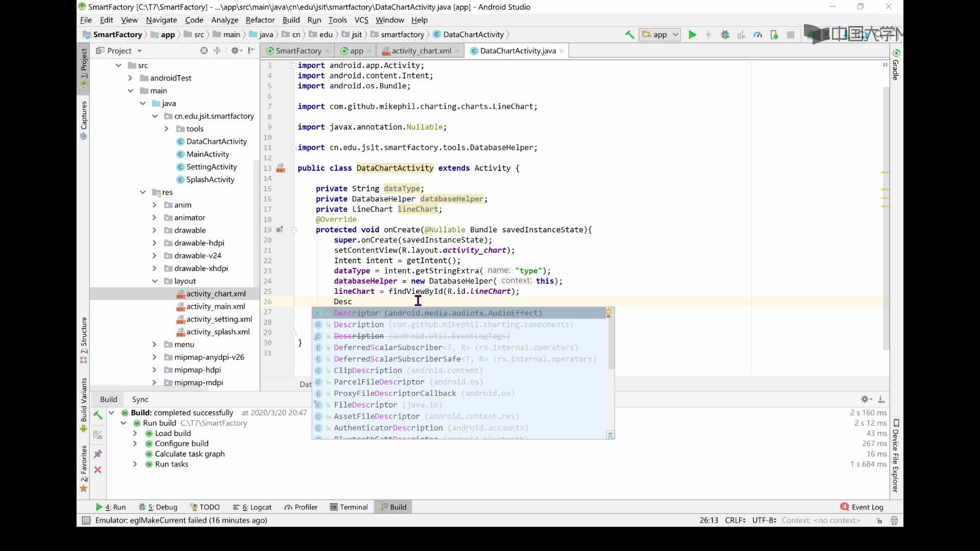
Task: Open Build panel settings gear
Action: 866,399
